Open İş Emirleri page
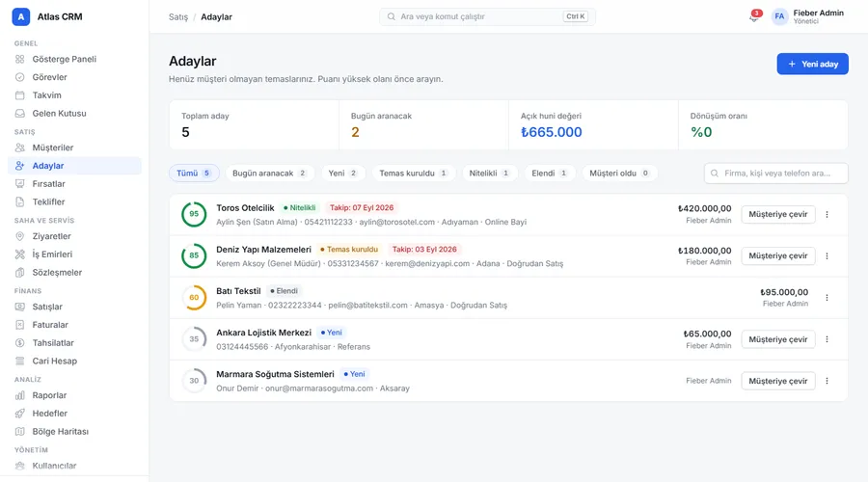The height and width of the screenshot is (482, 868). click(74, 254)
